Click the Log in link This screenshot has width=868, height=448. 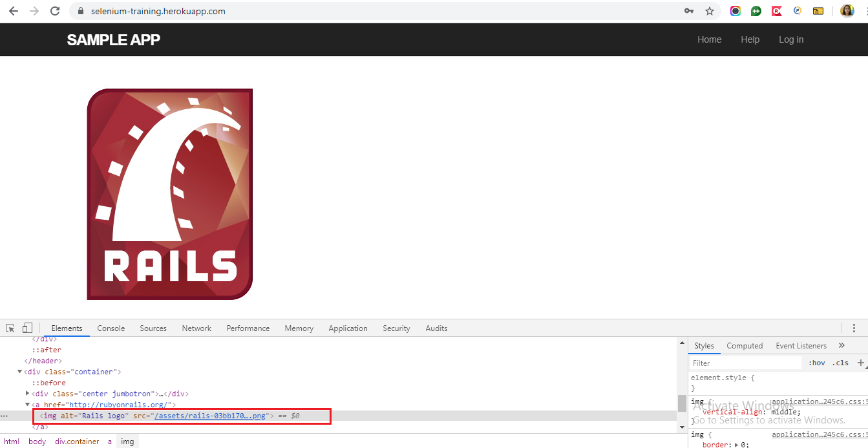[x=791, y=39]
